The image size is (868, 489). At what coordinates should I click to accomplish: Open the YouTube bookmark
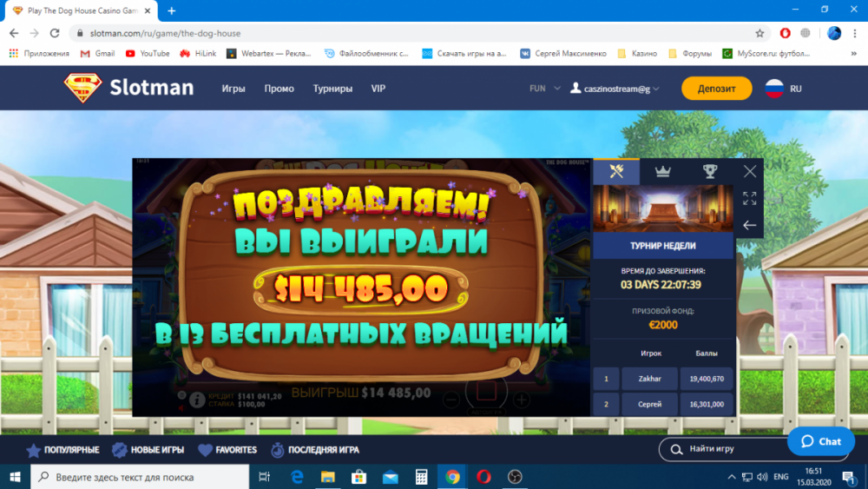tap(148, 53)
